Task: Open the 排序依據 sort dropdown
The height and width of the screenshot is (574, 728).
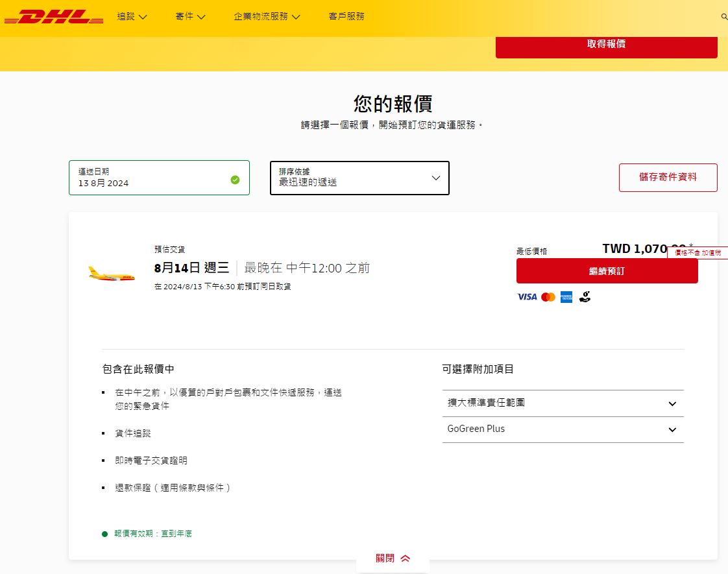Action: (x=359, y=178)
